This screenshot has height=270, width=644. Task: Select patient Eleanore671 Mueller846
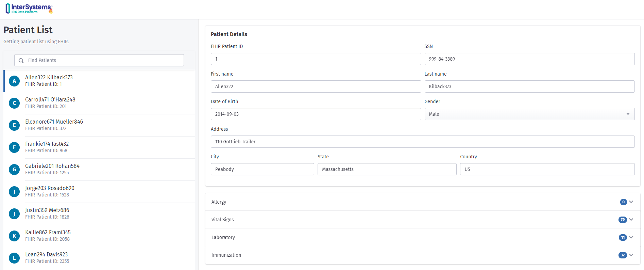(99, 125)
